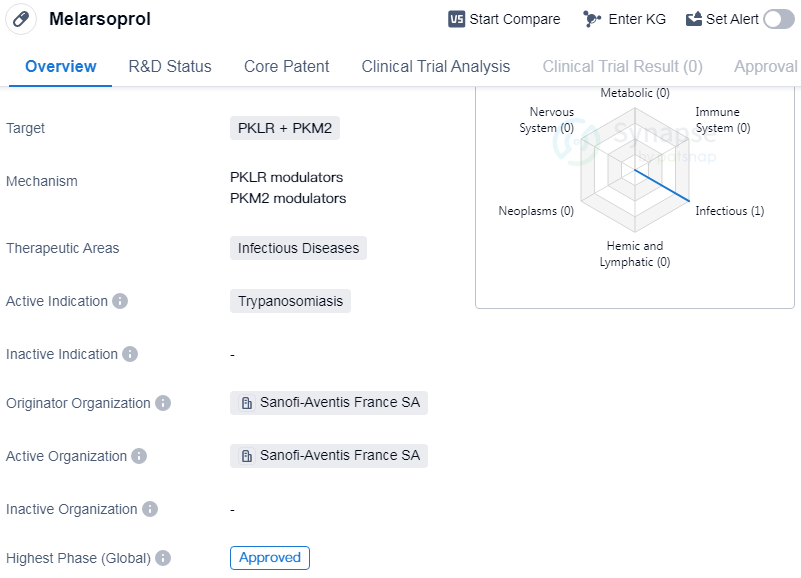Click the Infectious (1) radar chart label
Viewport: 801px width, 578px height.
click(729, 211)
